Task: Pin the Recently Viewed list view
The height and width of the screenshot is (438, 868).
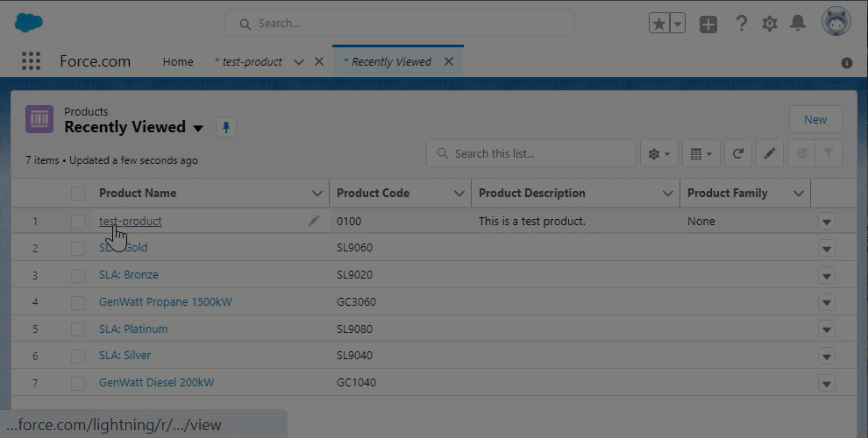Action: [x=225, y=128]
